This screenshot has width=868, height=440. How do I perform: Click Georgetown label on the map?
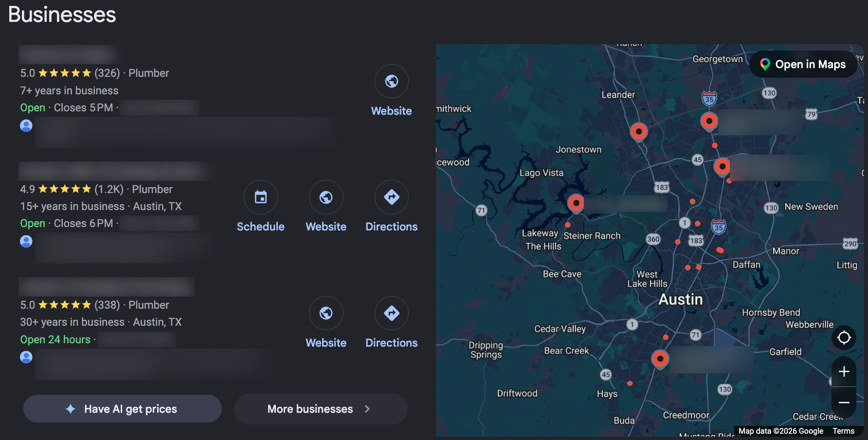pyautogui.click(x=718, y=59)
